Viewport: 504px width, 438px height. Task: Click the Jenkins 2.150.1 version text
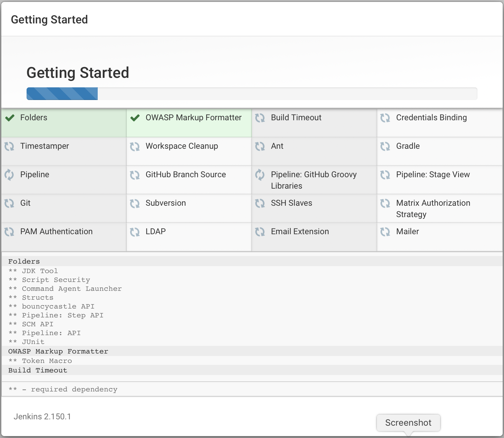coord(42,416)
